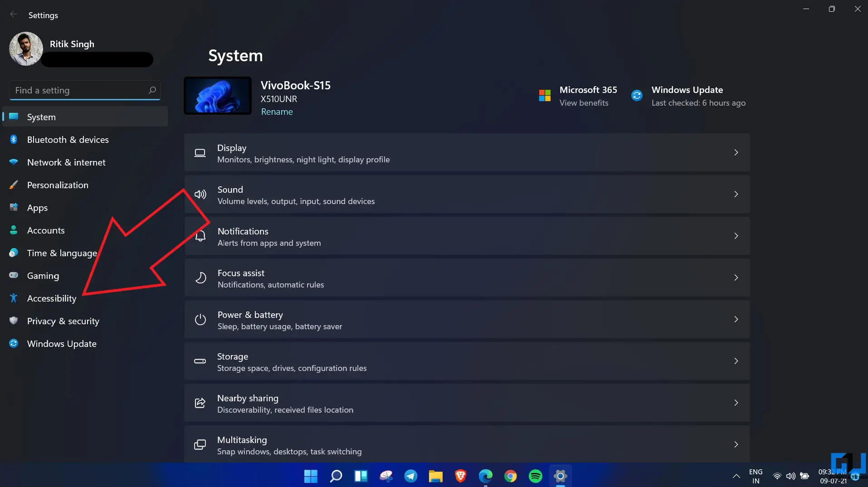Open Personalization settings

coord(85,185)
